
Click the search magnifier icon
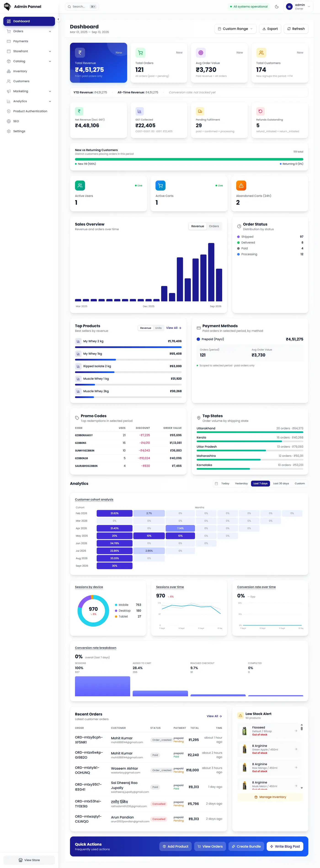click(x=69, y=6)
